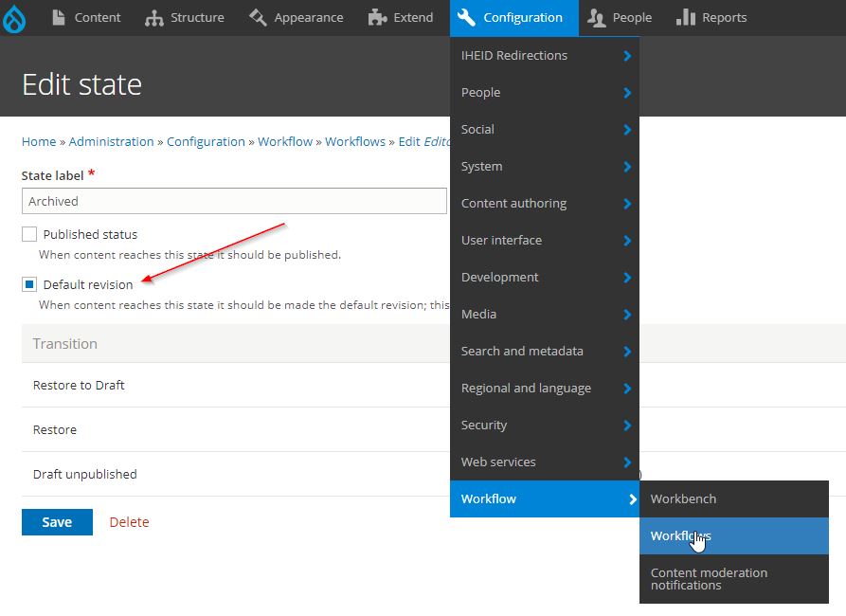The width and height of the screenshot is (846, 616).
Task: Expand the Content authoring submenu chevron
Action: [627, 204]
